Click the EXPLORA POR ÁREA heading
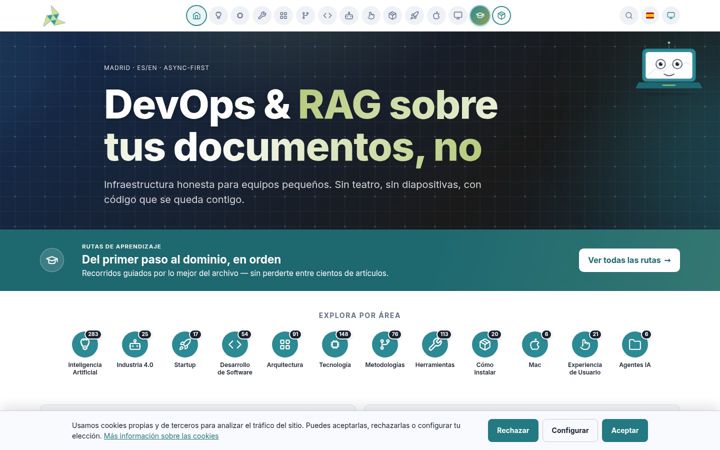Screen dimensions: 720x450 click(x=360, y=315)
